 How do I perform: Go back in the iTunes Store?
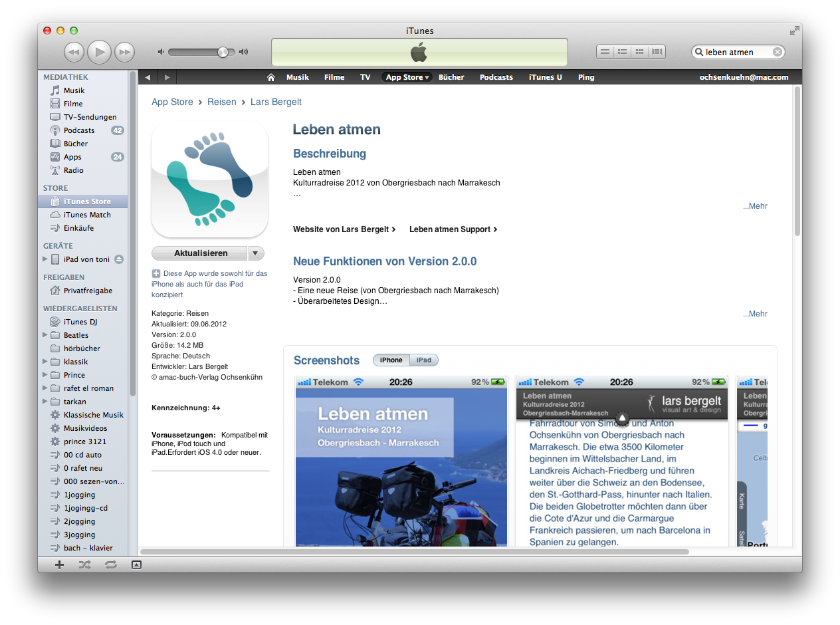[x=148, y=77]
